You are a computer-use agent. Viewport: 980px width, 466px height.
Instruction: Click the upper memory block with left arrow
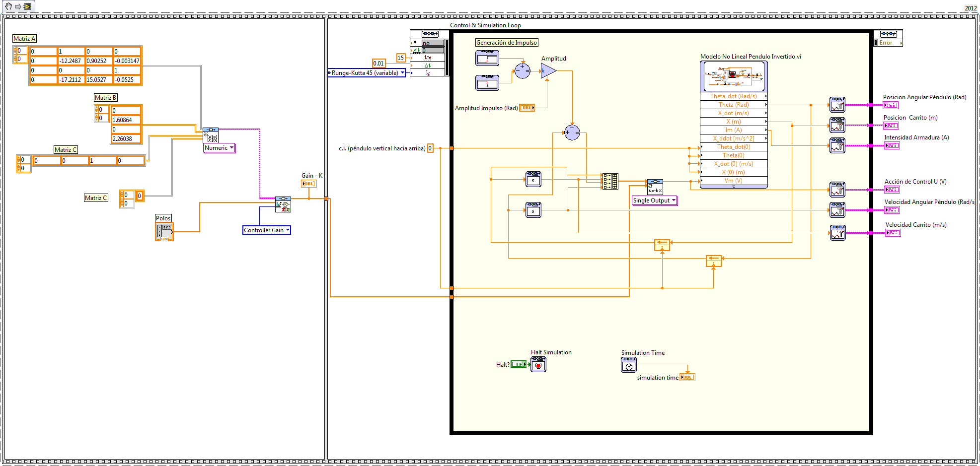[662, 245]
